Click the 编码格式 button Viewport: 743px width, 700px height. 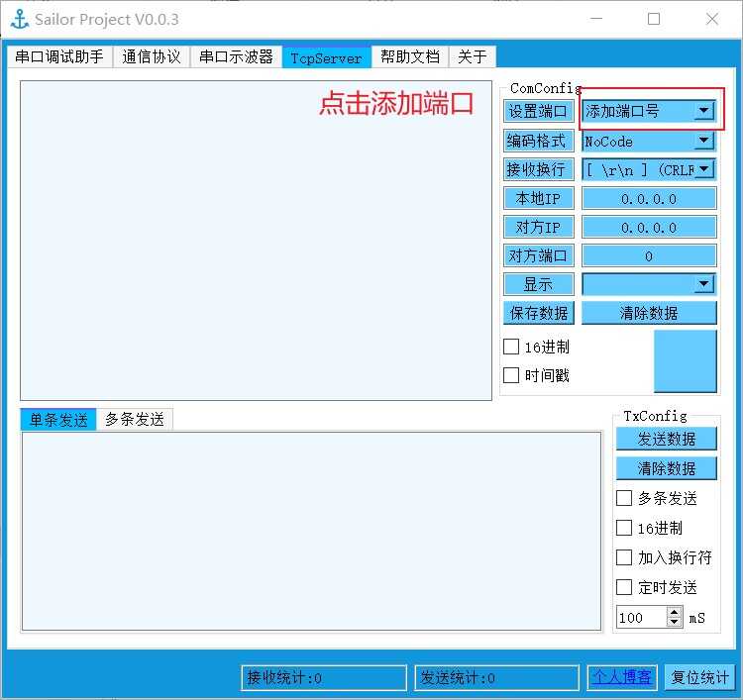[x=538, y=141]
